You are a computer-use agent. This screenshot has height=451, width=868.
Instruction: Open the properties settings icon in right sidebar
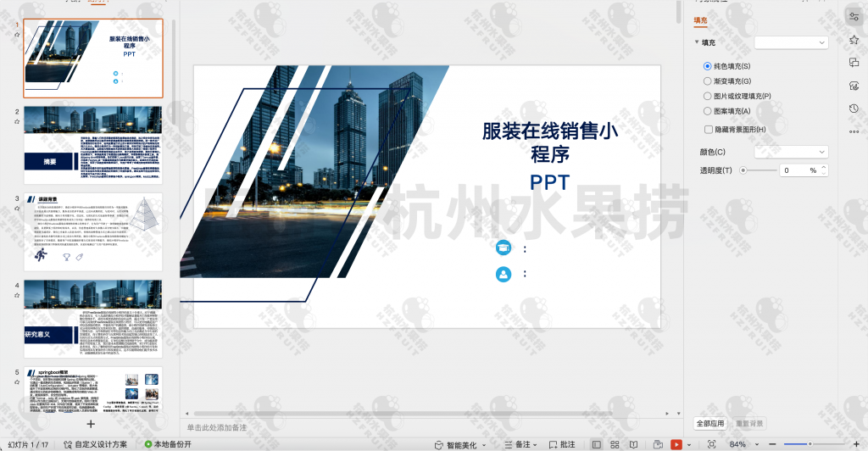pyautogui.click(x=854, y=17)
